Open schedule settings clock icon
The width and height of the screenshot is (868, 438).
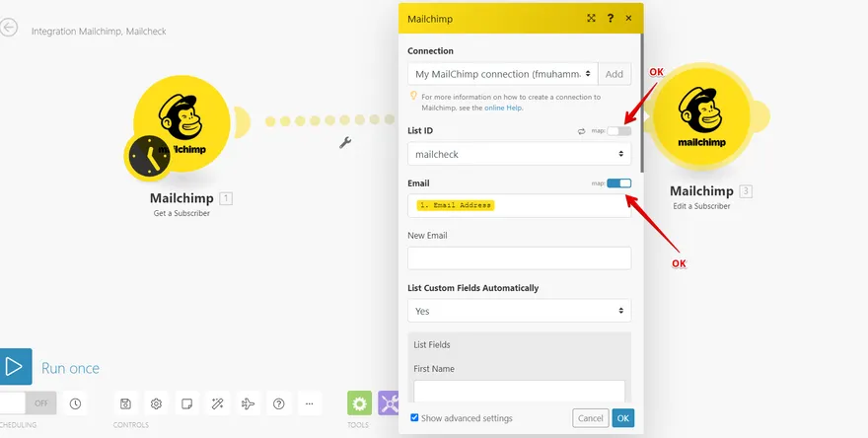coord(75,403)
